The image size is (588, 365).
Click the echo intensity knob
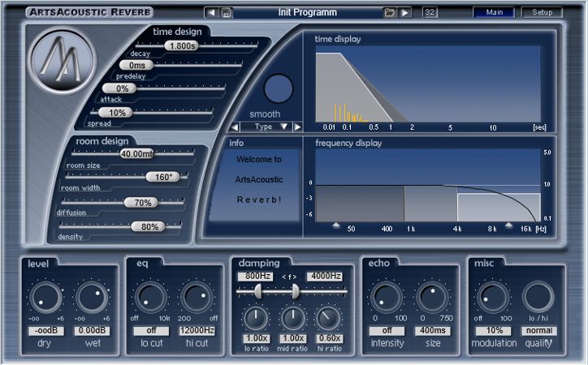click(387, 298)
